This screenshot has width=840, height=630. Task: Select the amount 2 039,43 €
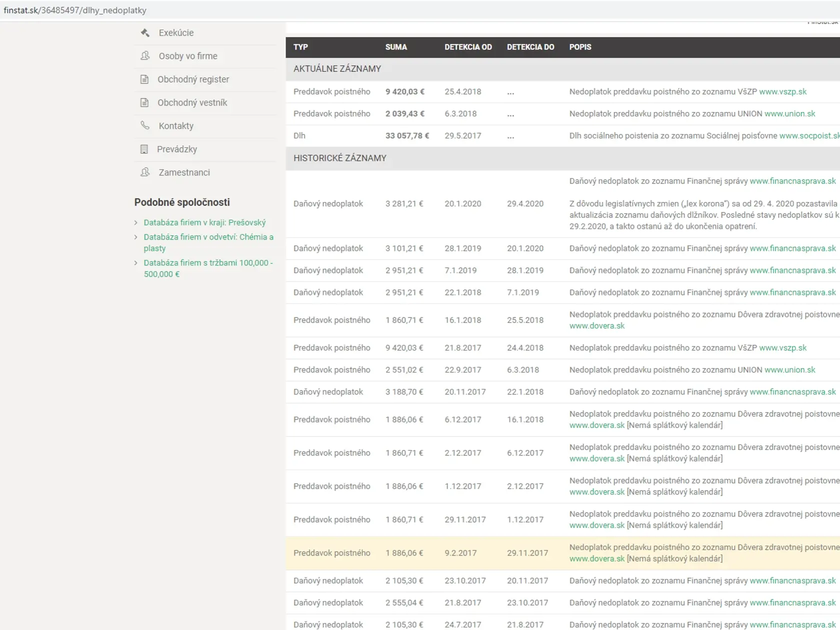coord(404,113)
